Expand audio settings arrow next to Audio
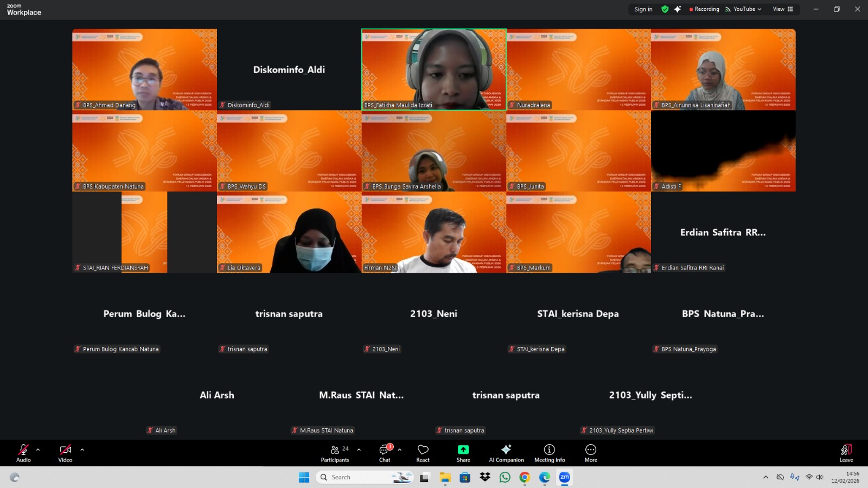This screenshot has width=868, height=488. point(38,450)
